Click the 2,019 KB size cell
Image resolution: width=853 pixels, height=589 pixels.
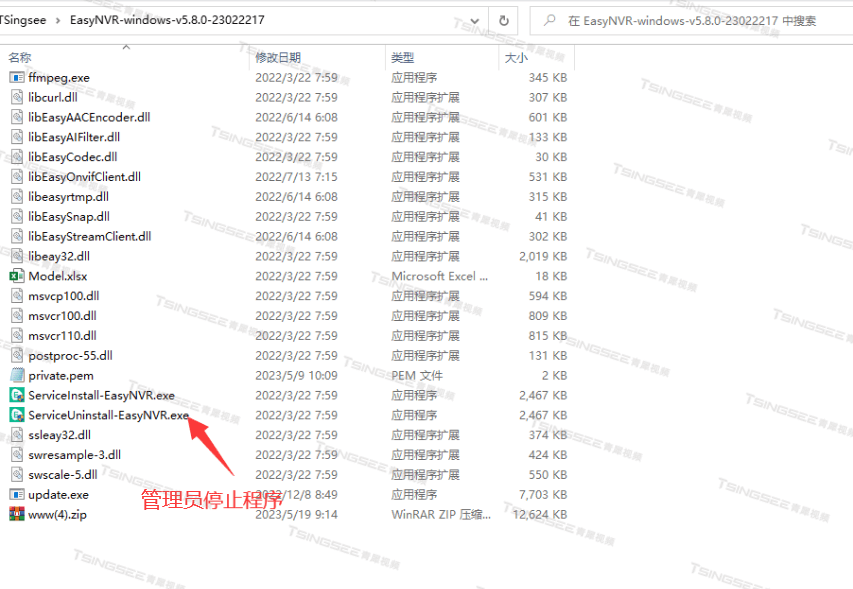pos(543,256)
